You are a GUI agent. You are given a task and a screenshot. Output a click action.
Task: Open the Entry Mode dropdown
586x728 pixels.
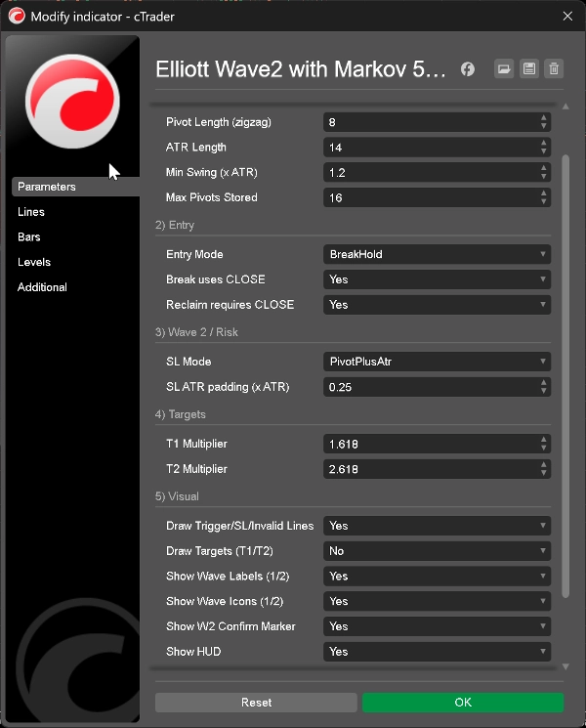pyautogui.click(x=437, y=254)
